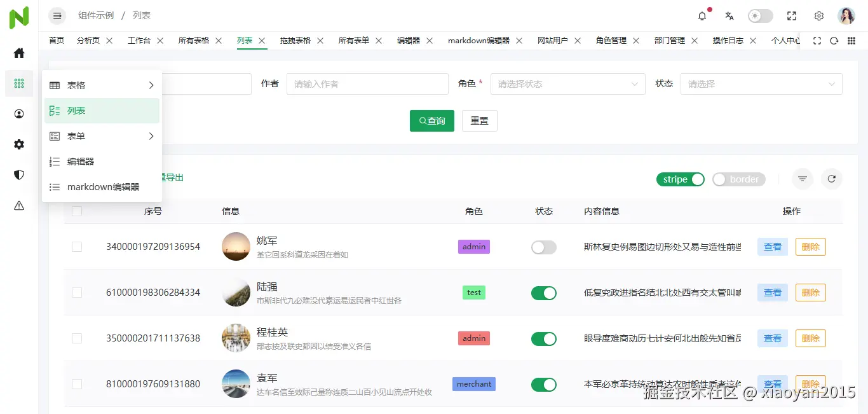Viewport: 868px width, 414px height.
Task: Refresh the table data icon
Action: 832,179
